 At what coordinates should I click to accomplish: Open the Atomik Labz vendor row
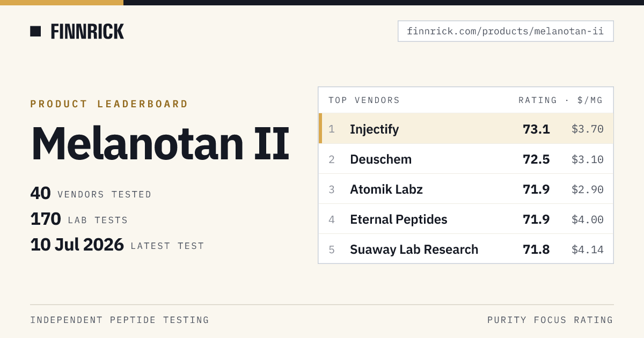466,189
